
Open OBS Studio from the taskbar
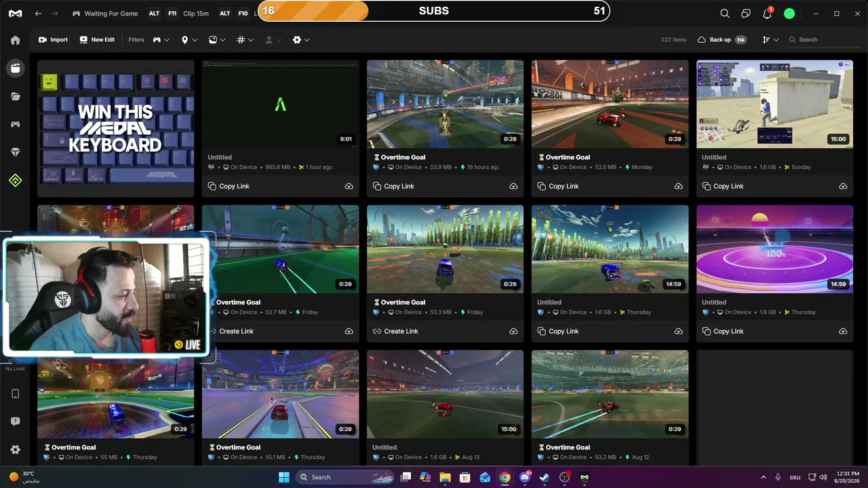click(x=565, y=477)
